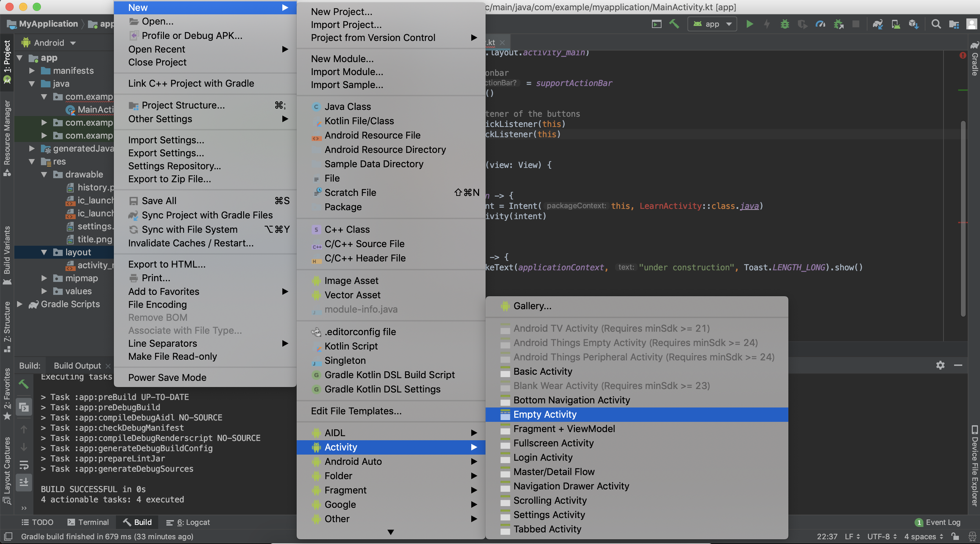Click the TODO tool window button
Screen dimensions: 980x544
[x=37, y=522]
